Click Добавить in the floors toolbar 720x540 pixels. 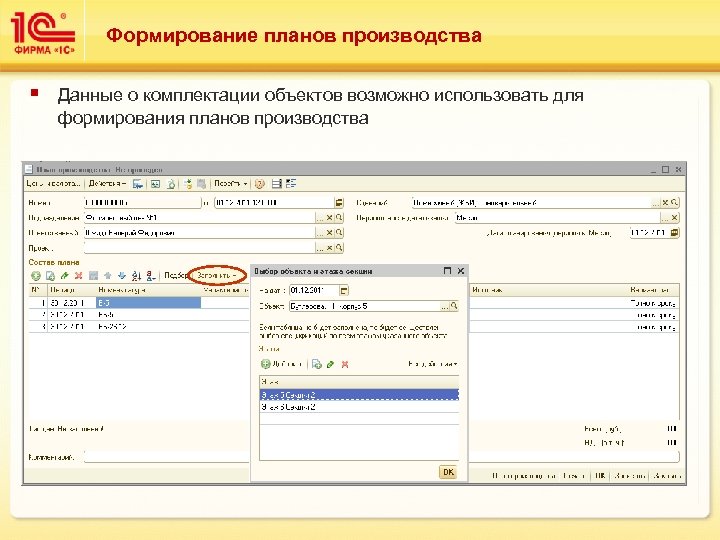pos(281,364)
